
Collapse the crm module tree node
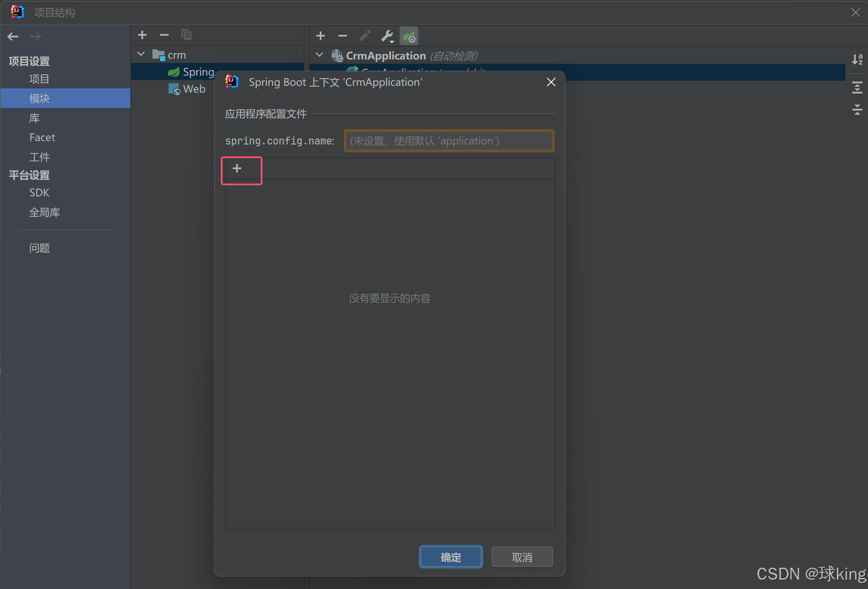pos(141,54)
